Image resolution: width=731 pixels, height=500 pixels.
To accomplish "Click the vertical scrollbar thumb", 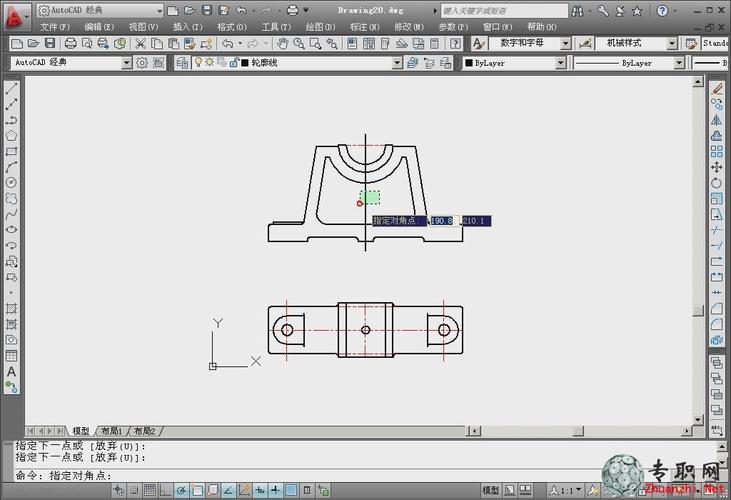I will pos(698,311).
